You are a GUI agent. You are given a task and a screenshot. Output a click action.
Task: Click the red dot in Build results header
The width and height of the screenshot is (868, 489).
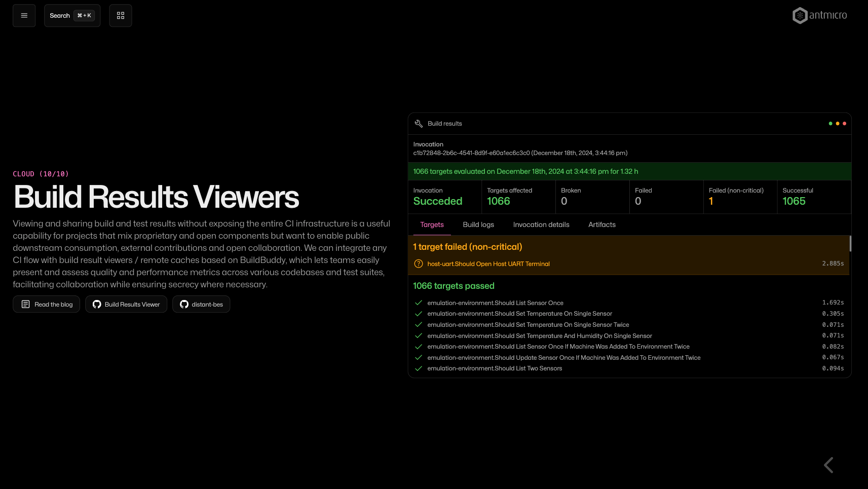click(x=844, y=124)
